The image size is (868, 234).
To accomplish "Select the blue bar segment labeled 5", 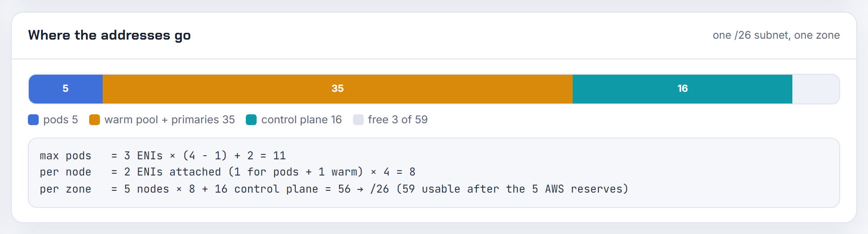I will click(x=66, y=89).
